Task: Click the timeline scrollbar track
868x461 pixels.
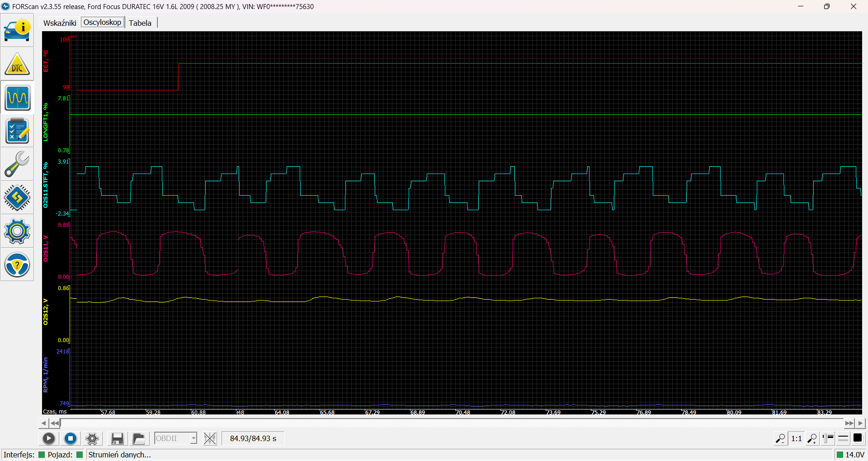Action: 452,423
